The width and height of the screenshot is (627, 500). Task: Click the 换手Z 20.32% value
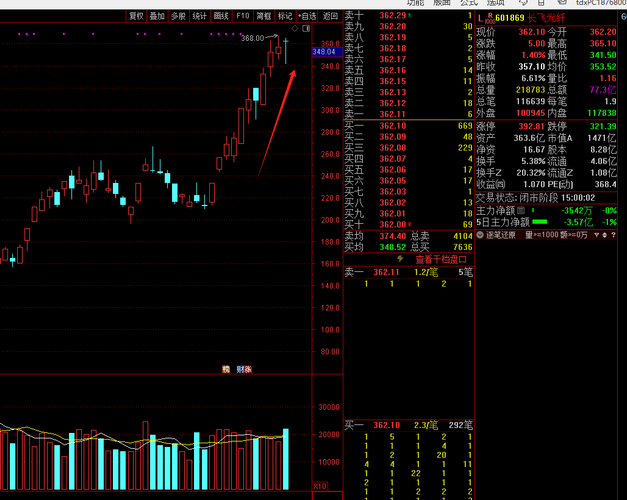[x=531, y=173]
